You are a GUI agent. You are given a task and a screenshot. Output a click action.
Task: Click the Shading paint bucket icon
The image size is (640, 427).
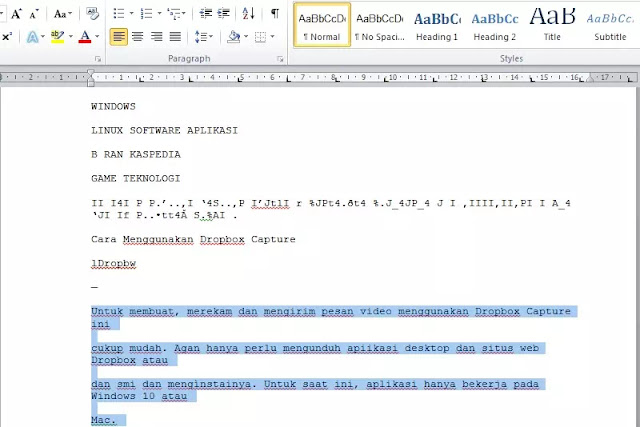click(x=234, y=37)
